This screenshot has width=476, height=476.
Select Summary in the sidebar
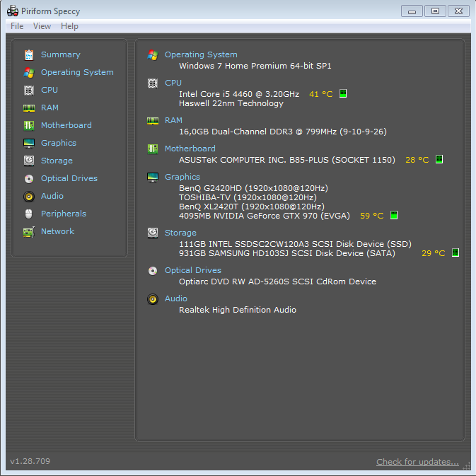pos(61,54)
